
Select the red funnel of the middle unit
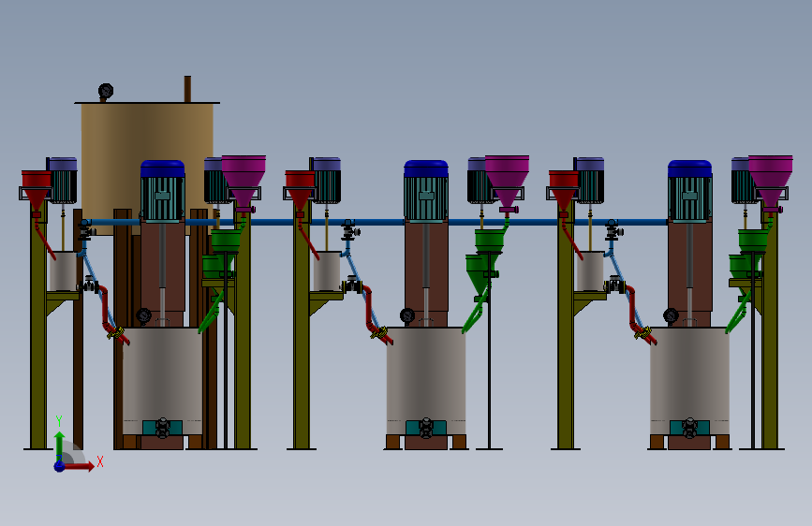coord(300,191)
